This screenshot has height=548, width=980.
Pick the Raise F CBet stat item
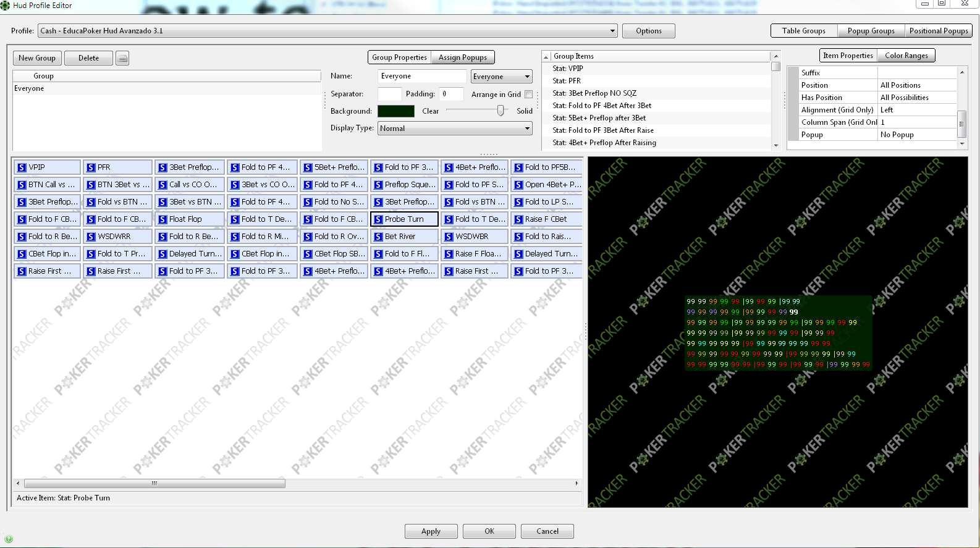click(546, 219)
